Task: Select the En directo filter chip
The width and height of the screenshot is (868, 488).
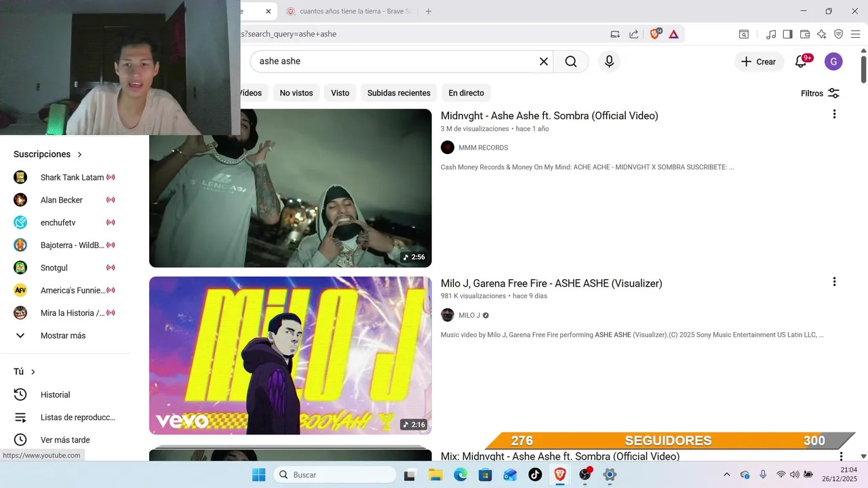Action: (x=467, y=93)
